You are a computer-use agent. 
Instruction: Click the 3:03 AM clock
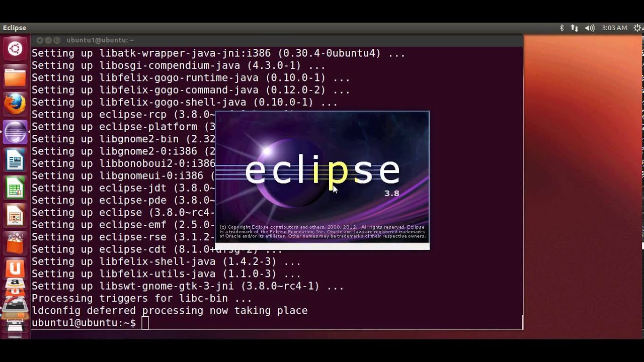point(614,28)
